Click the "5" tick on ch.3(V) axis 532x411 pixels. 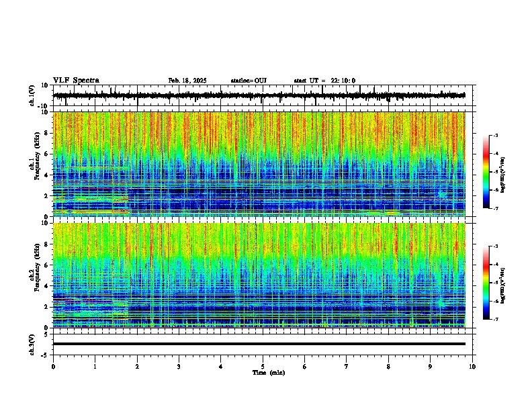47,334
